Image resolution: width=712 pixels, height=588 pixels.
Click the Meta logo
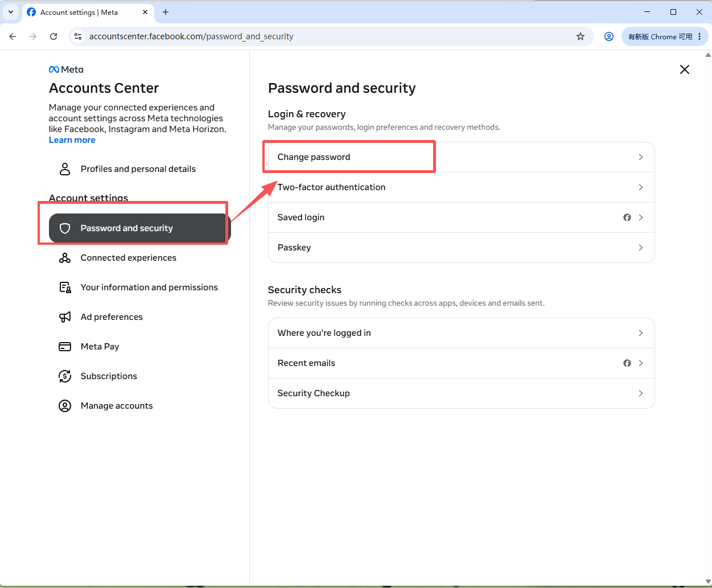[x=66, y=69]
